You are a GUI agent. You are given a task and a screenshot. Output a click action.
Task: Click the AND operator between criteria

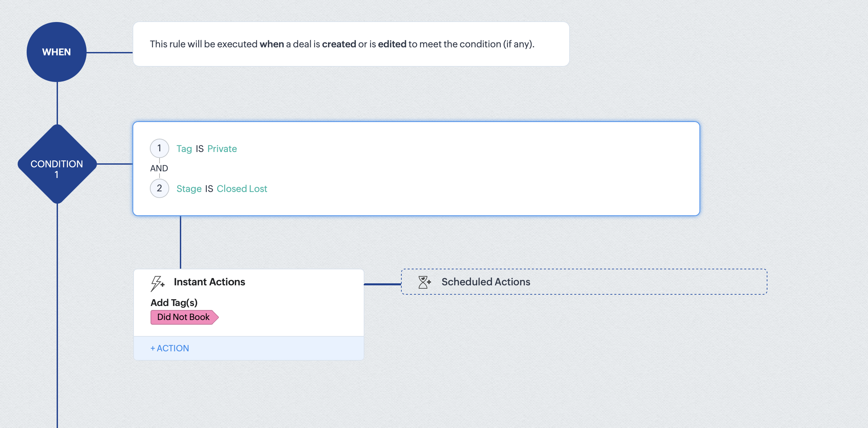[159, 168]
